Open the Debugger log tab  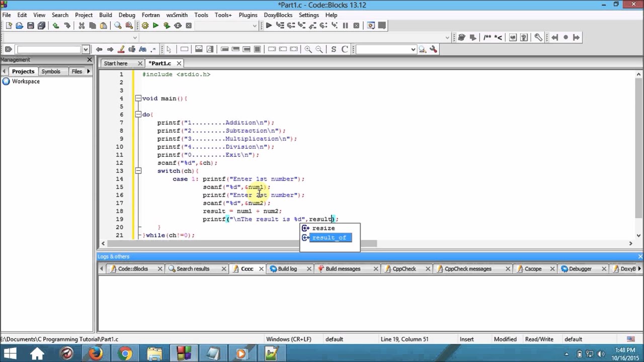[580, 269]
